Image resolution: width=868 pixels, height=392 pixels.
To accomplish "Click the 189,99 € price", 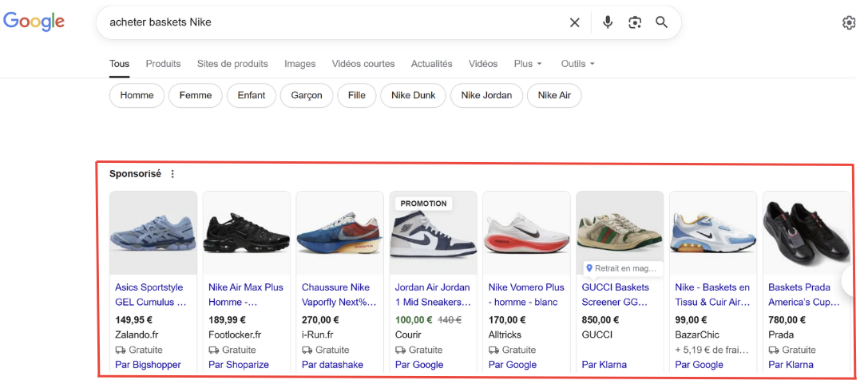I will click(228, 319).
